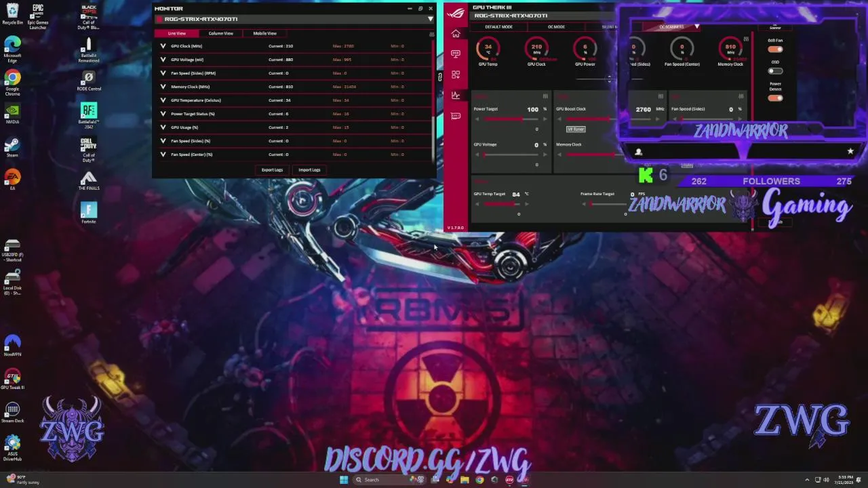Expand the GPU Temperature (Celsius) row
The image size is (868, 488).
click(x=163, y=100)
